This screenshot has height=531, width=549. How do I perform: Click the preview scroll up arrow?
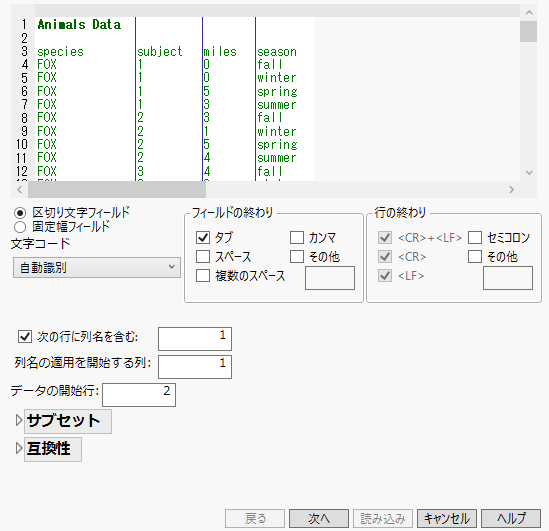pos(529,13)
